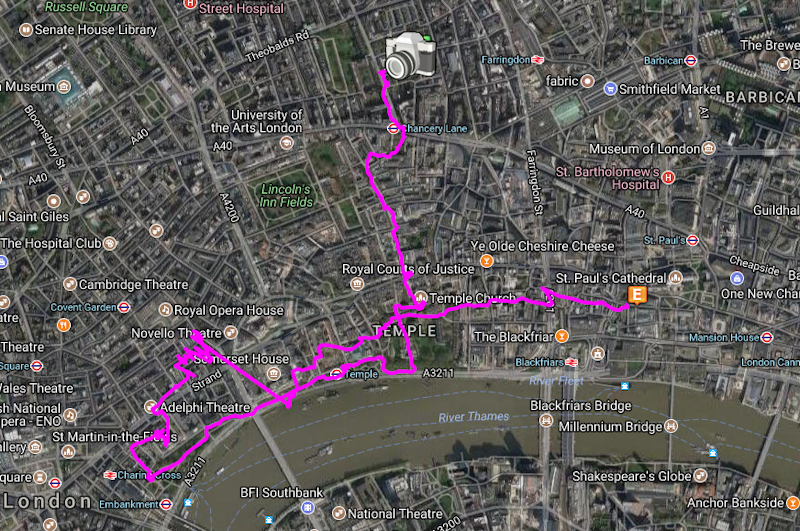Image resolution: width=800 pixels, height=531 pixels.
Task: Click the Royal Opera House venue icon
Action: [165, 310]
